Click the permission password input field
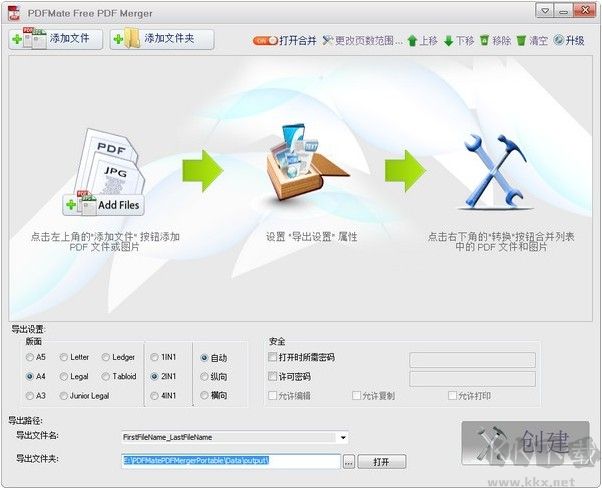Viewport: 602px width, 489px height. (472, 378)
